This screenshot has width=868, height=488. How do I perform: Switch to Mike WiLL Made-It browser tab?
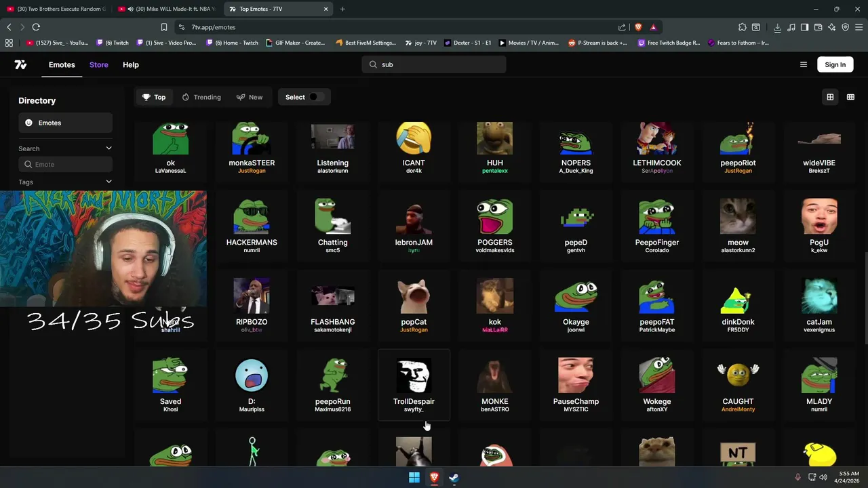point(166,9)
